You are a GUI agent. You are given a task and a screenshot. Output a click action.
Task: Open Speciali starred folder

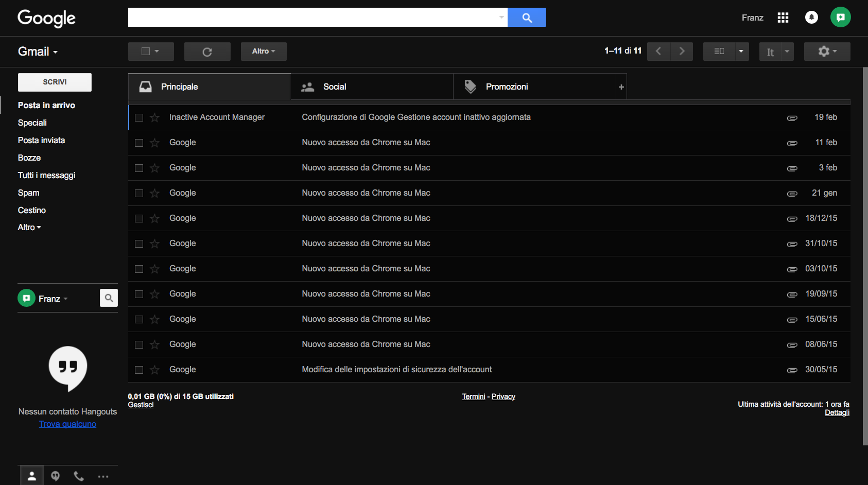click(x=32, y=123)
